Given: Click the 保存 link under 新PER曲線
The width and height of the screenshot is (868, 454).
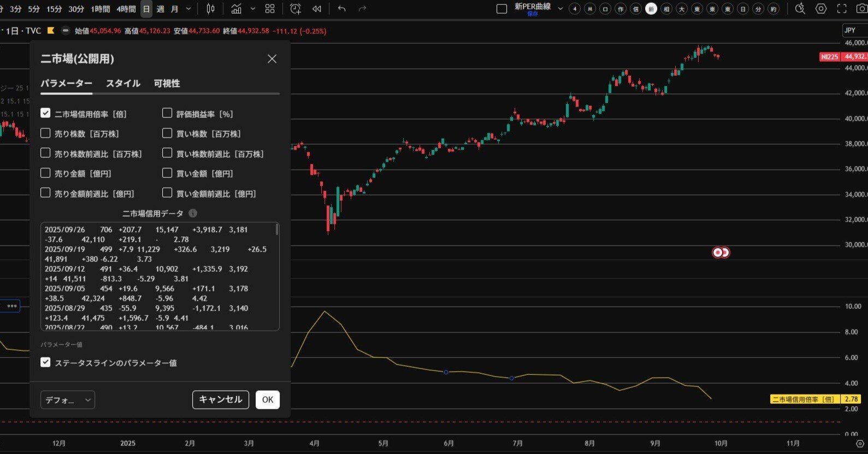Looking at the screenshot, I should 533,14.
